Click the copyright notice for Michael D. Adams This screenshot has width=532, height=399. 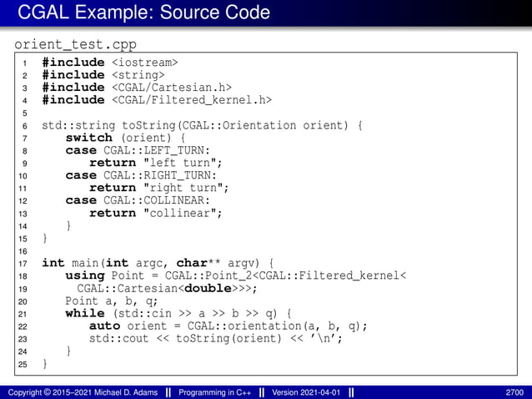tap(83, 392)
